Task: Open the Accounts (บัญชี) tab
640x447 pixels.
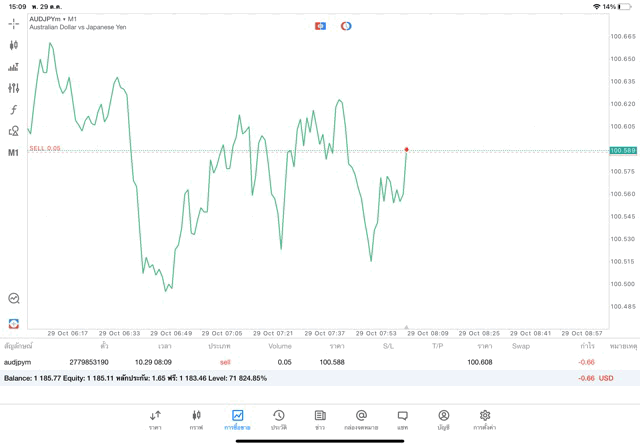Action: tap(443, 419)
